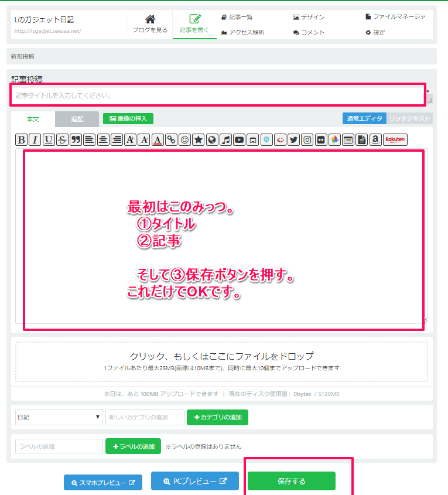Open the emoji smiley picker
The height and width of the screenshot is (495, 448).
tap(184, 139)
